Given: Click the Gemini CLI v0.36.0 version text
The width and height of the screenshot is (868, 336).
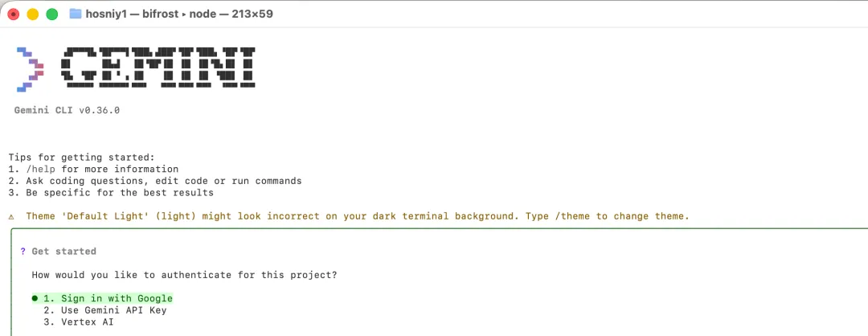Looking at the screenshot, I should (67, 110).
